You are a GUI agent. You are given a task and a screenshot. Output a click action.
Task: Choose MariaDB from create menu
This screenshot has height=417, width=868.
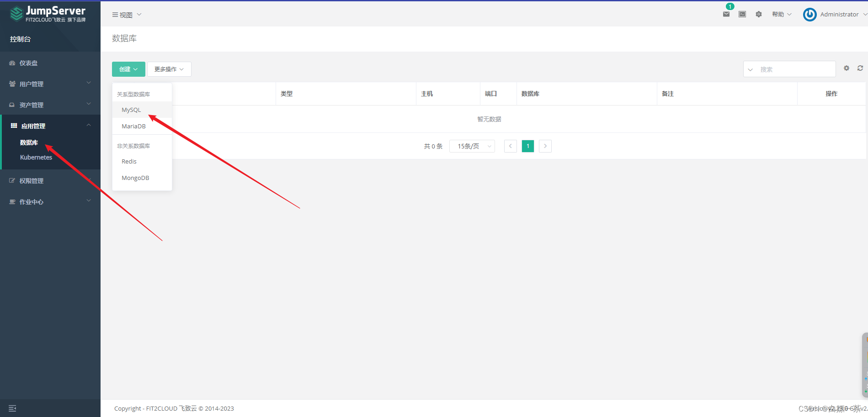click(x=142, y=126)
